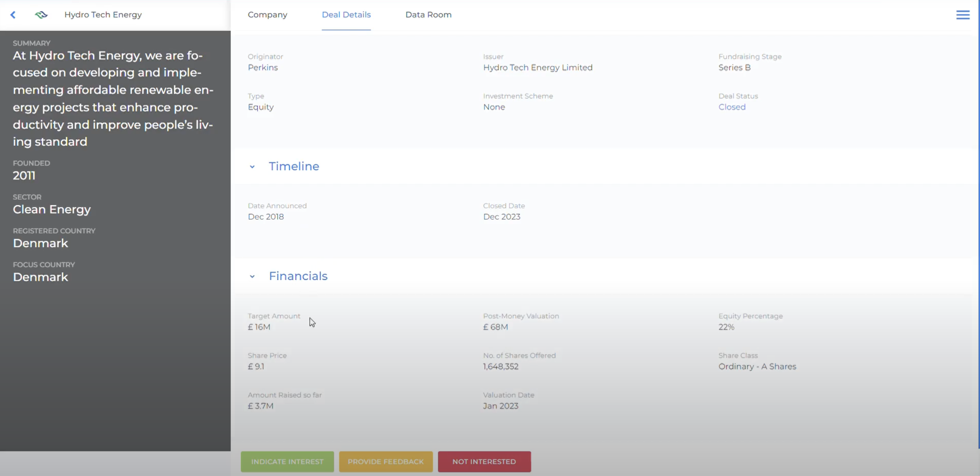Click the Hydro Tech Energy Limited issuer value
This screenshot has height=476, width=980.
537,67
